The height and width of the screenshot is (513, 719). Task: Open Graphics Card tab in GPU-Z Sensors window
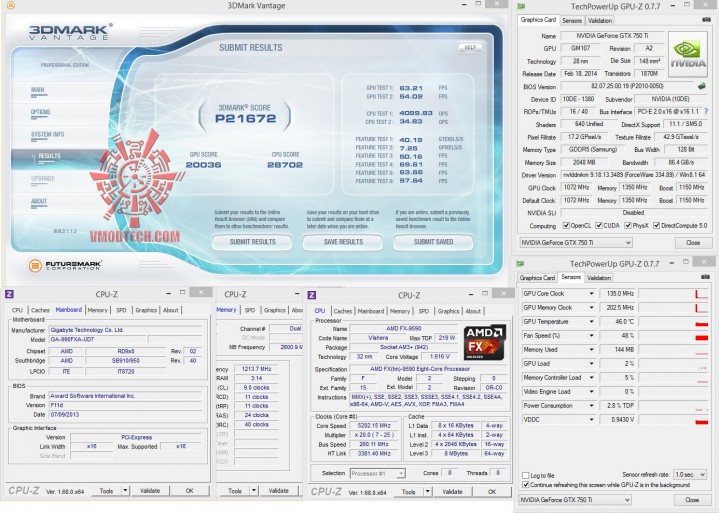537,278
